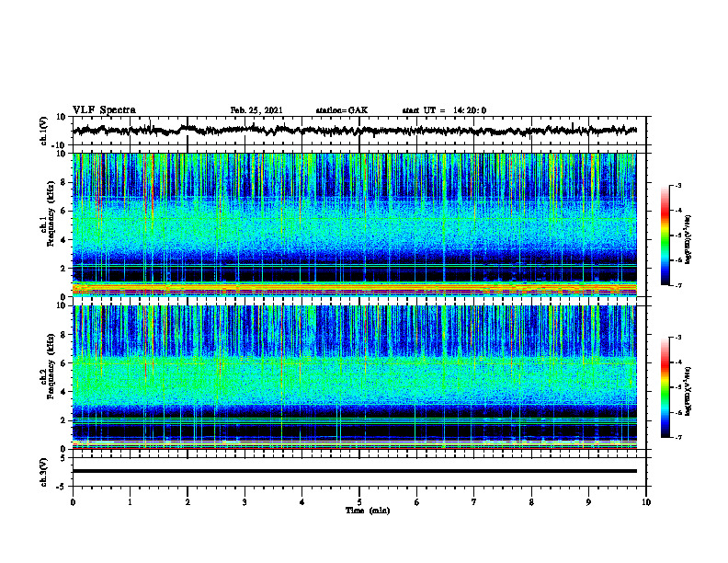This screenshot has height=563, width=728.
Task: Click time axis tick label "3"
Action: (x=245, y=502)
